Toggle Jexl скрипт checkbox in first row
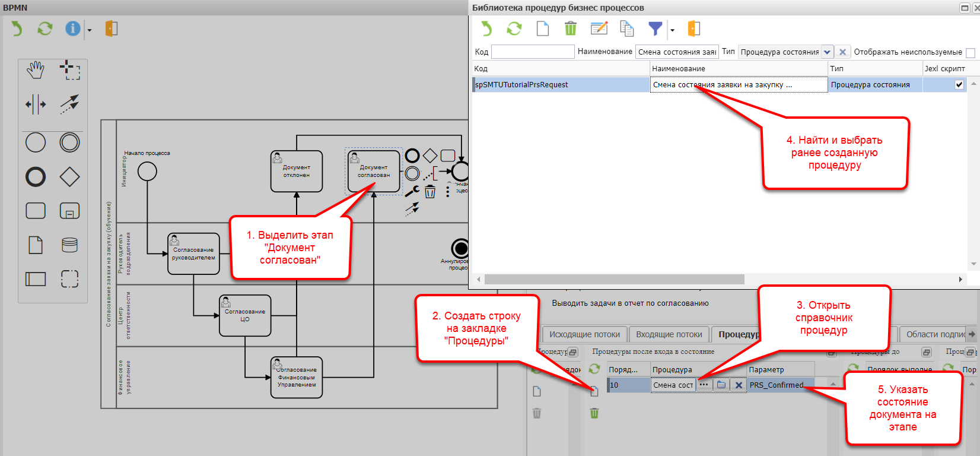The height and width of the screenshot is (456, 980). coord(959,85)
